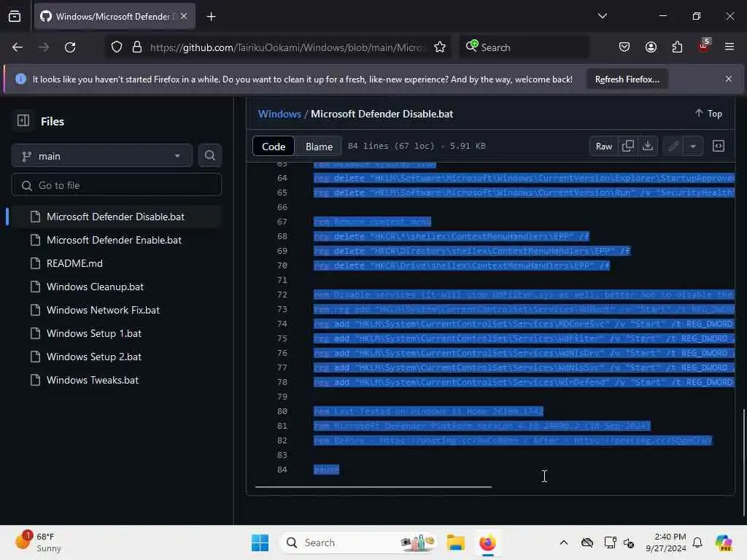Open the network tray icon
The width and height of the screenshot is (747, 560).
pos(609,542)
